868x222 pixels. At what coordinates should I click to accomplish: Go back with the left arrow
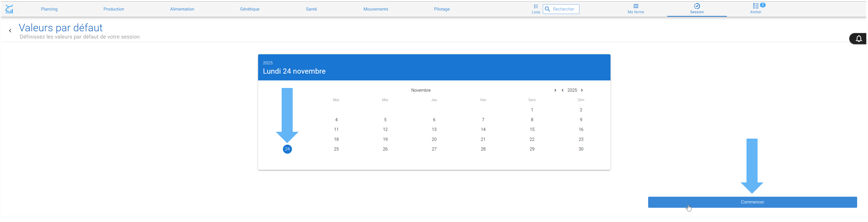10,31
